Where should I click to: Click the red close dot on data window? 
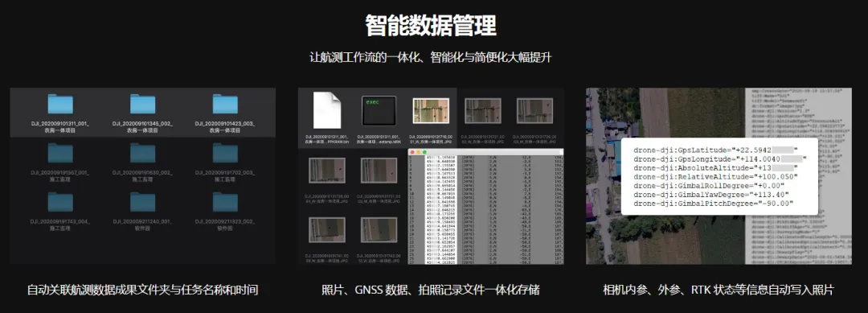click(412, 152)
